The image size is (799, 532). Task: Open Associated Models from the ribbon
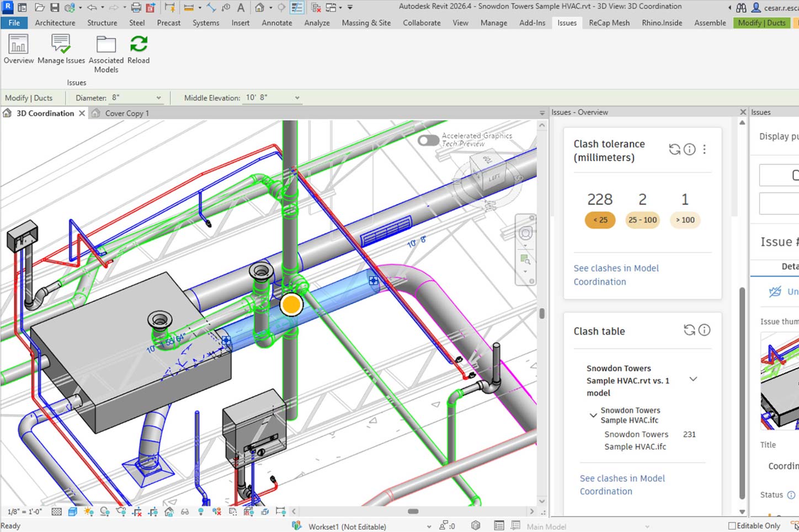click(106, 54)
